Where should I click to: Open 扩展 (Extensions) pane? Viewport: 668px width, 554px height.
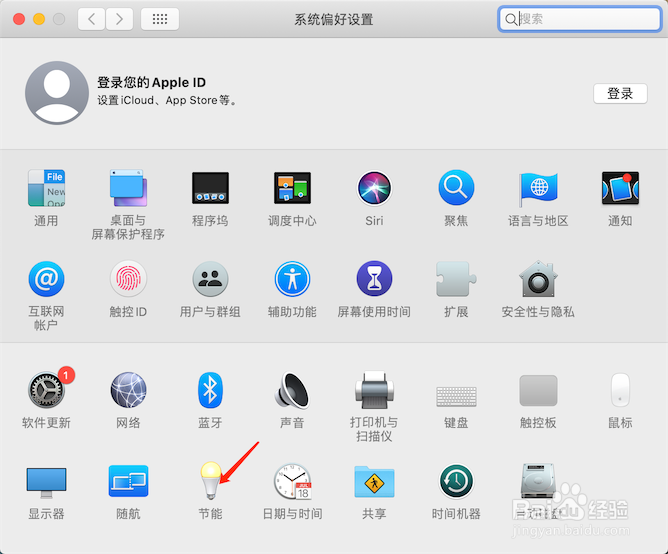(x=456, y=279)
